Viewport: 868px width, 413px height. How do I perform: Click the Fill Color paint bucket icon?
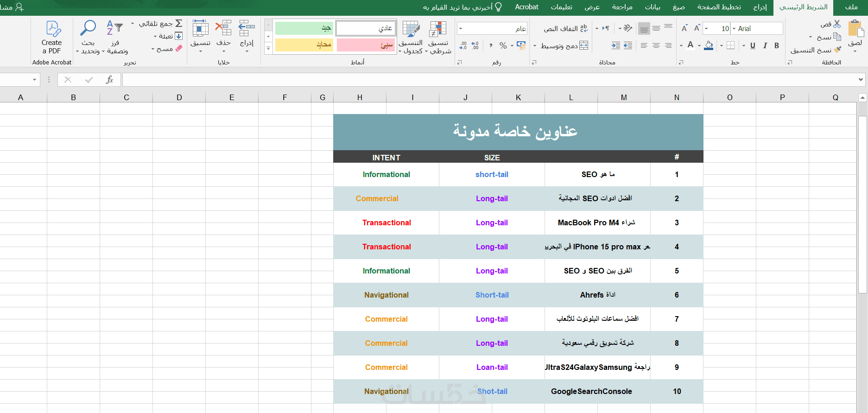pyautogui.click(x=709, y=45)
